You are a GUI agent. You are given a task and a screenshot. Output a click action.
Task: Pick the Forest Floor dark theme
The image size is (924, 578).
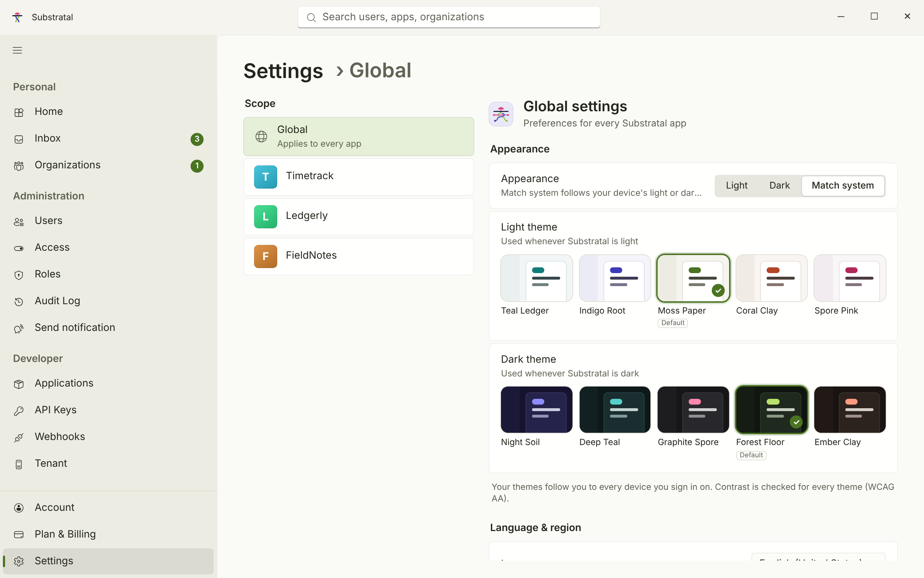771,409
